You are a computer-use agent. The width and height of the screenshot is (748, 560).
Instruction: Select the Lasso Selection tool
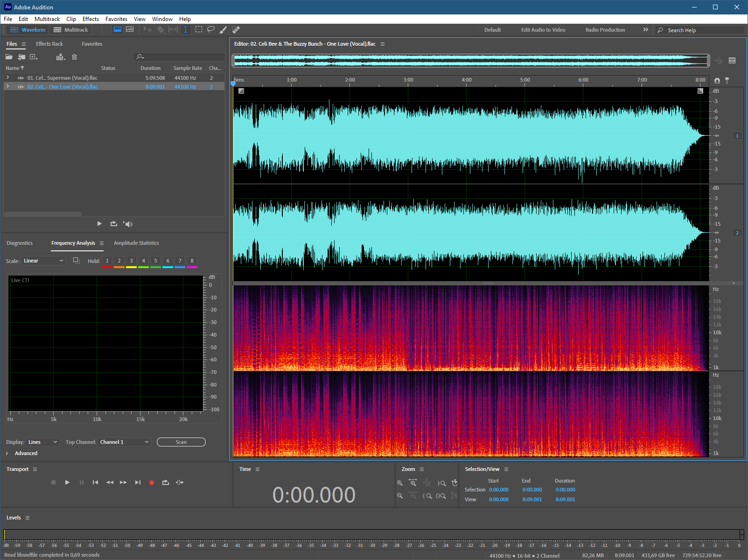point(211,29)
